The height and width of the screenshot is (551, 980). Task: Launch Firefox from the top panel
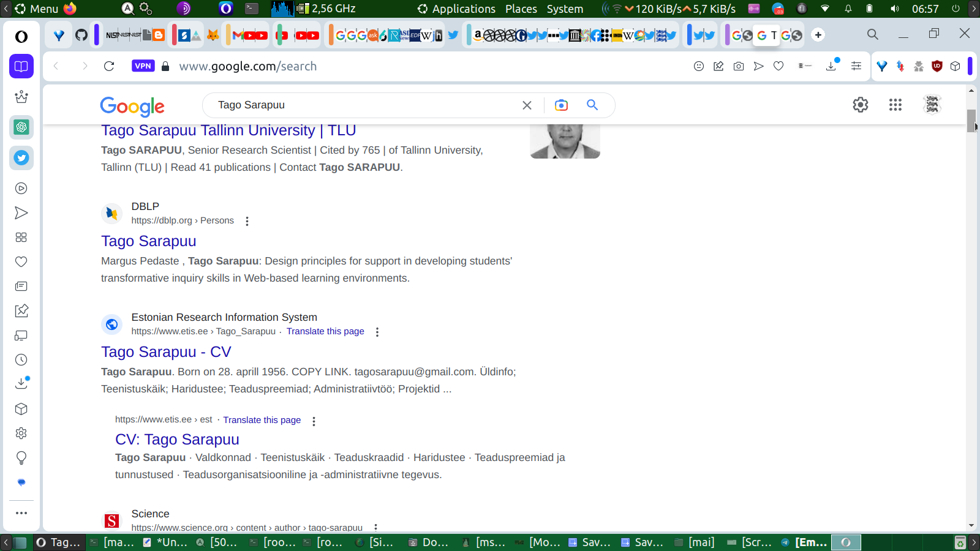(70, 9)
